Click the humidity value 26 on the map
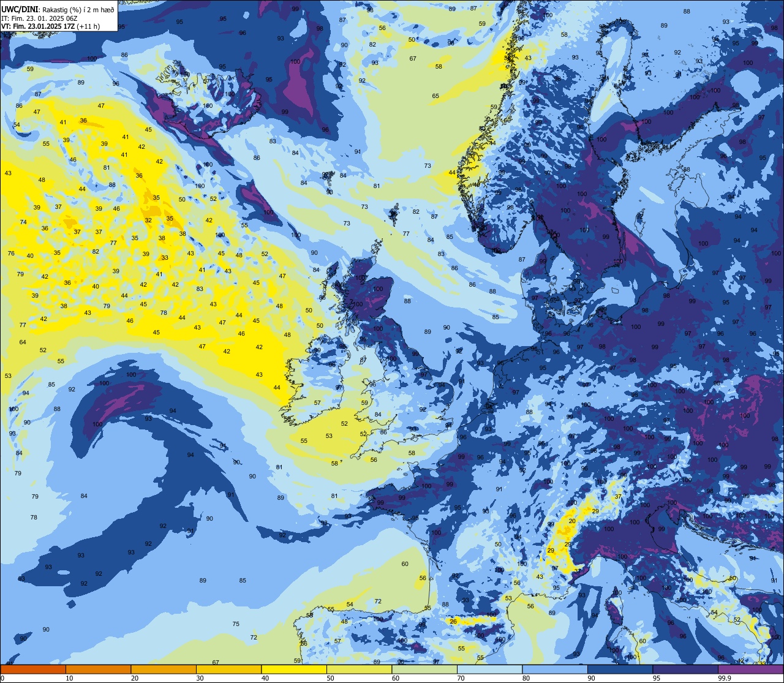 [453, 622]
